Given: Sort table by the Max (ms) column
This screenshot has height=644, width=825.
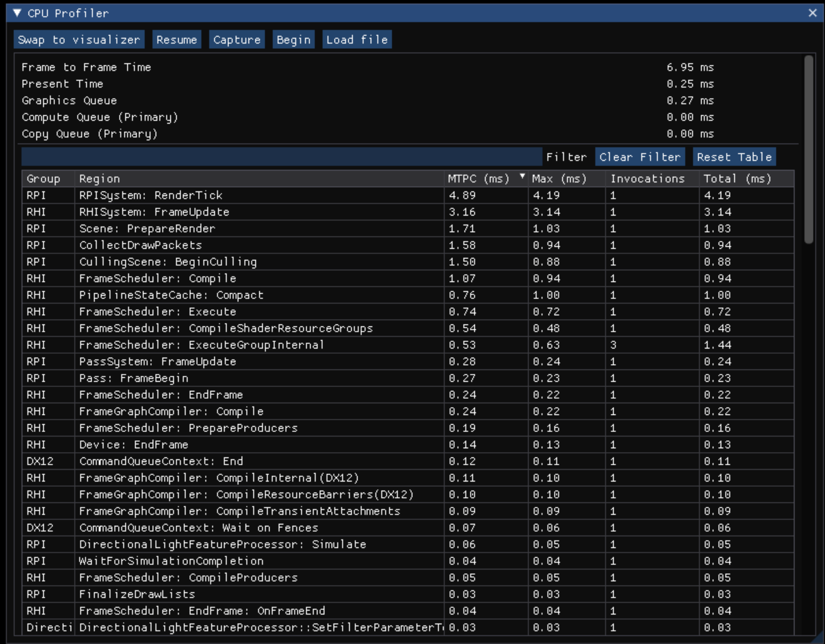Looking at the screenshot, I should click(x=558, y=179).
